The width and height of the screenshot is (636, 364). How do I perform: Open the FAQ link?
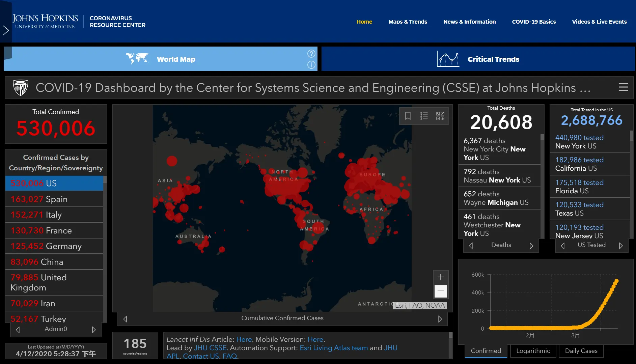(230, 356)
